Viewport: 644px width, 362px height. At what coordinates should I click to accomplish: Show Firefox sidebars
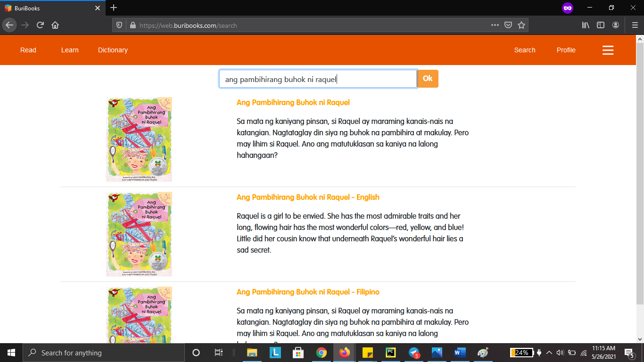pos(601,25)
